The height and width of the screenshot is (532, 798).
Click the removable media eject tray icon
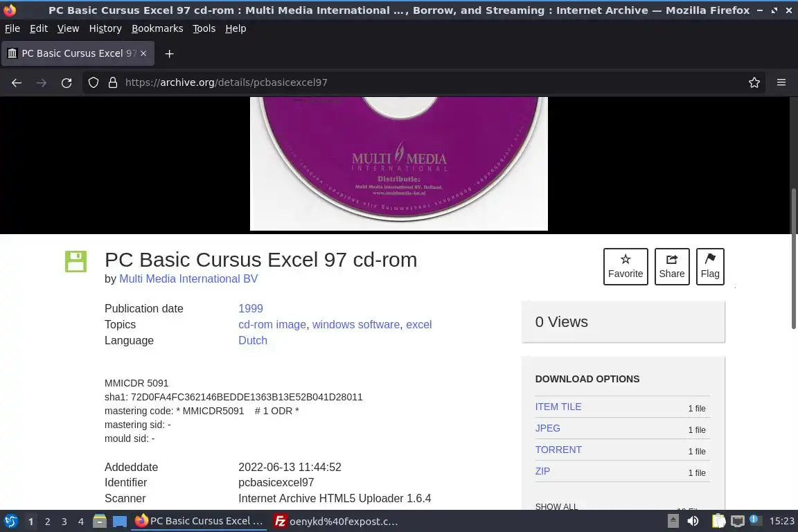tap(673, 522)
